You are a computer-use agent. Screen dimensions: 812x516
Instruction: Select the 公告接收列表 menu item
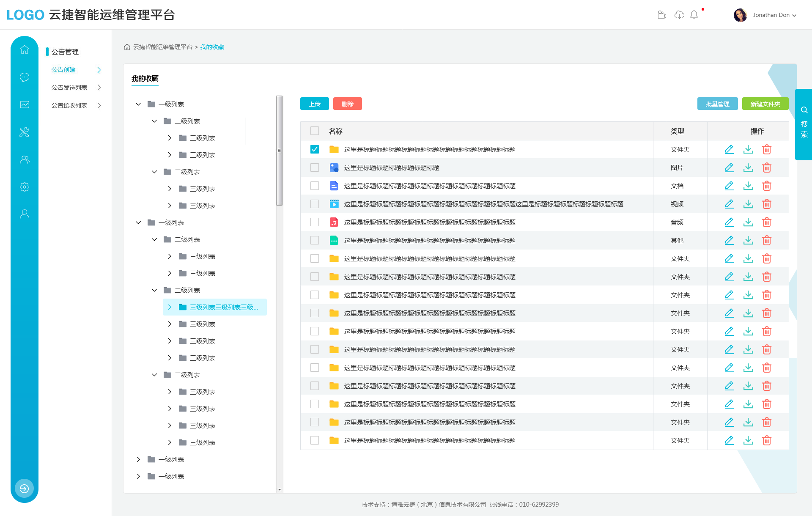69,105
